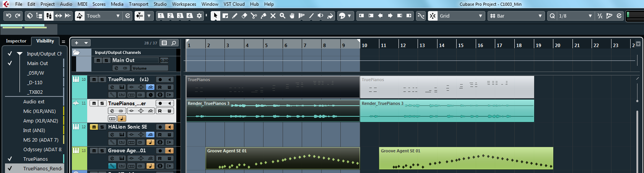The image size is (644, 173).
Task: Click bar 14 on the timeline ruler
Action: click(441, 45)
